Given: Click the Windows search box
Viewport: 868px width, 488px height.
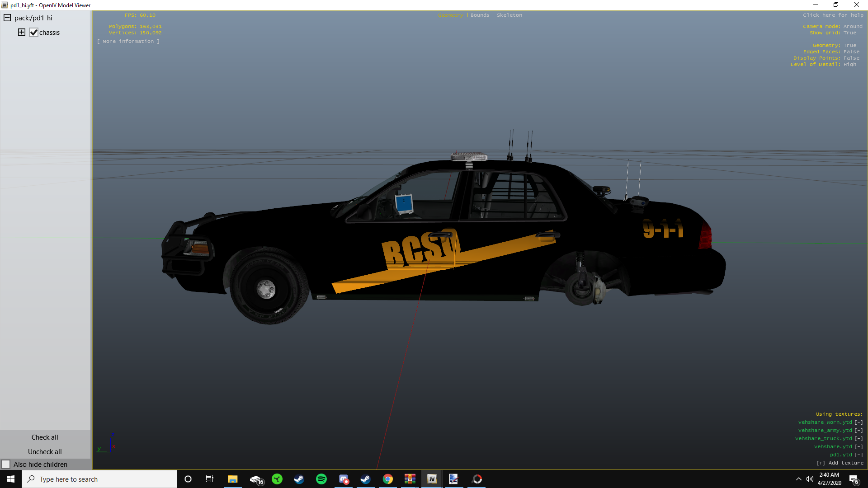Looking at the screenshot, I should 99,479.
